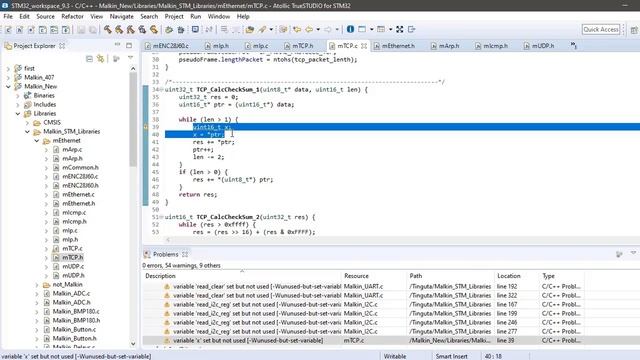
Task: Click the Problems view filter icon
Action: pyautogui.click(x=619, y=254)
